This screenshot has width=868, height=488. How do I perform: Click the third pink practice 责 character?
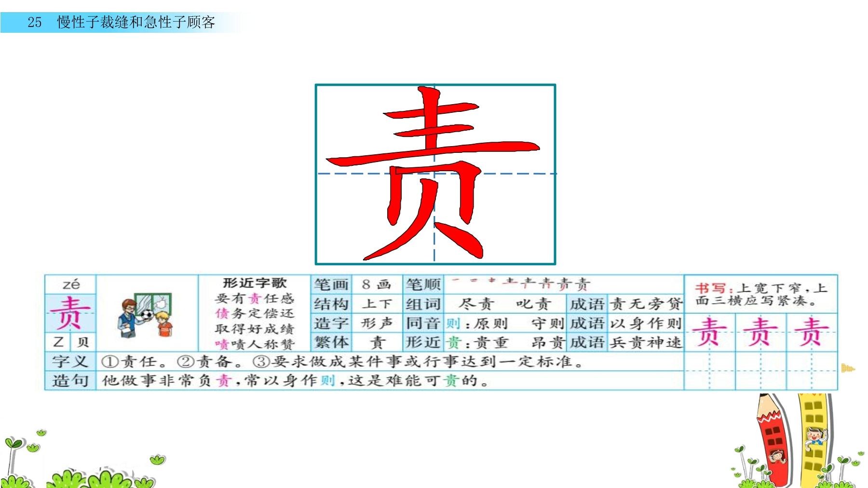pyautogui.click(x=812, y=332)
